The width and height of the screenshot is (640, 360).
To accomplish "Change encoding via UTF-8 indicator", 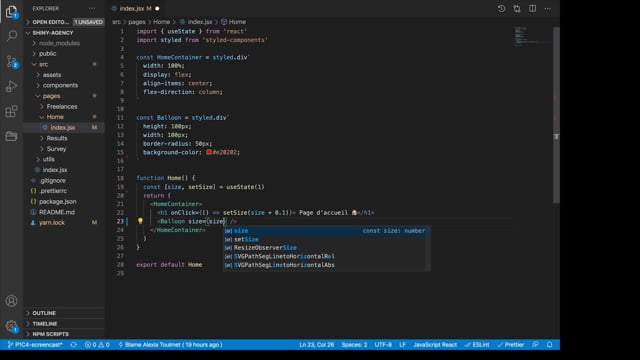I will [383, 345].
